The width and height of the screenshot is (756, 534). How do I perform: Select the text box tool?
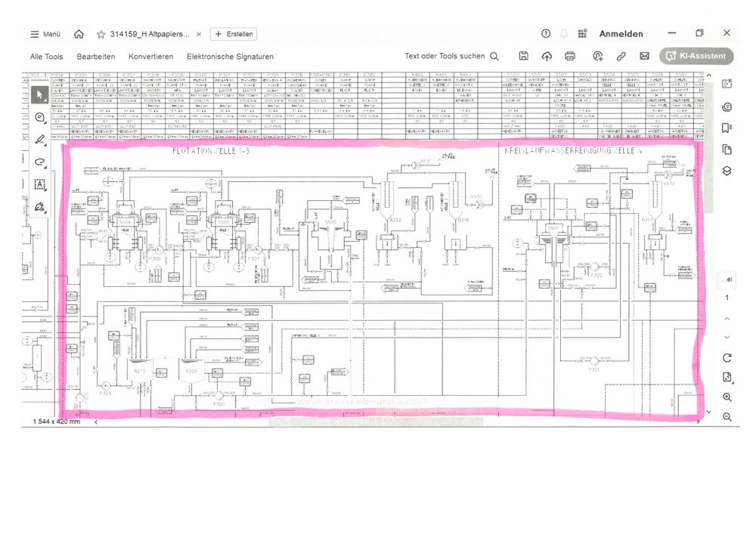click(40, 184)
